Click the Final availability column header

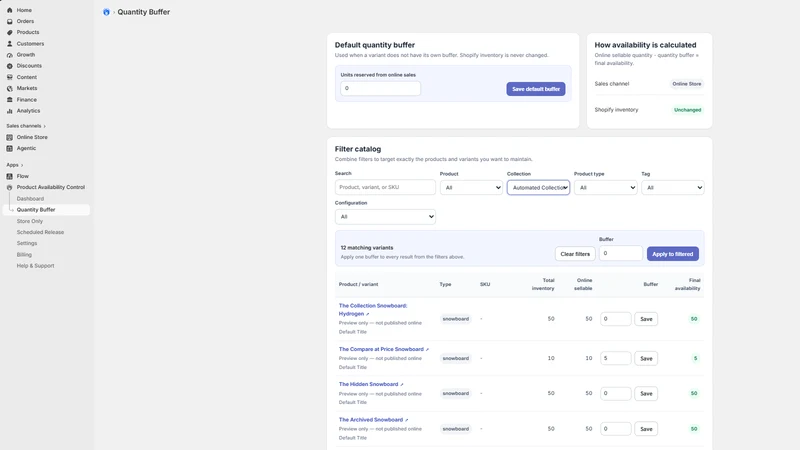pyautogui.click(x=687, y=284)
